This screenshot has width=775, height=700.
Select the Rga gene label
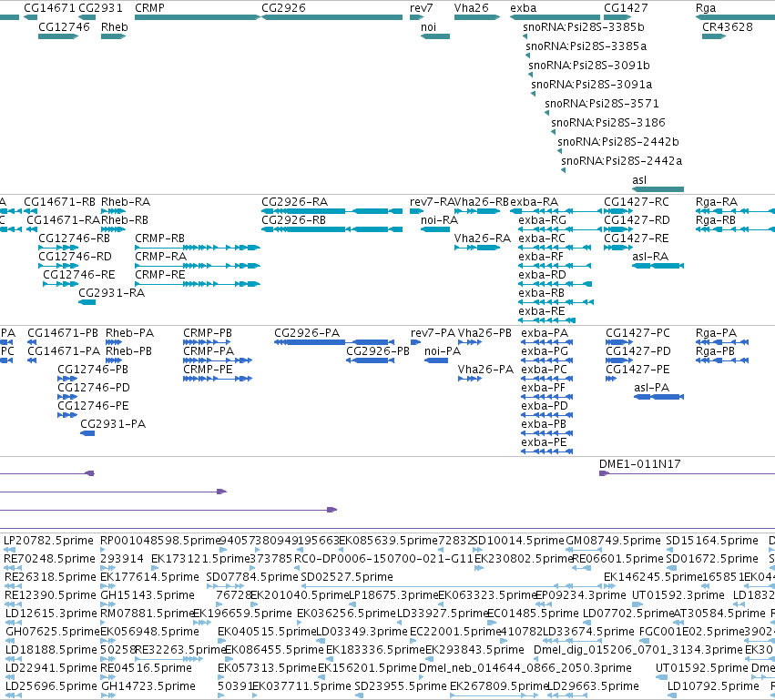706,8
